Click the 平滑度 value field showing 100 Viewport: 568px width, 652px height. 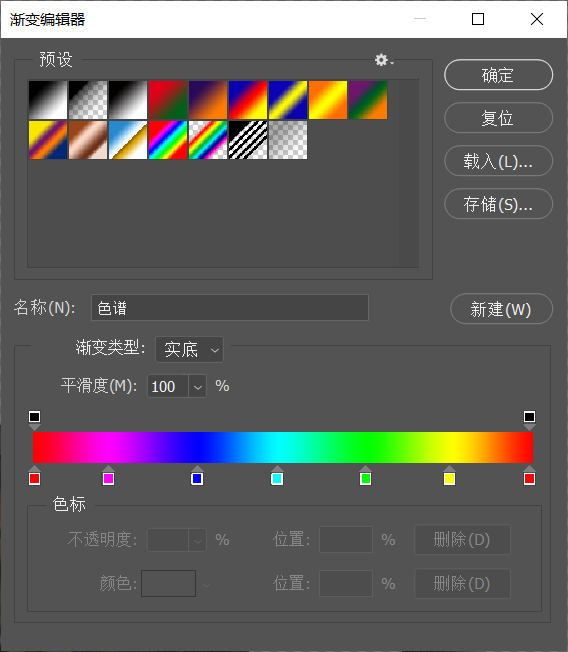pyautogui.click(x=168, y=386)
